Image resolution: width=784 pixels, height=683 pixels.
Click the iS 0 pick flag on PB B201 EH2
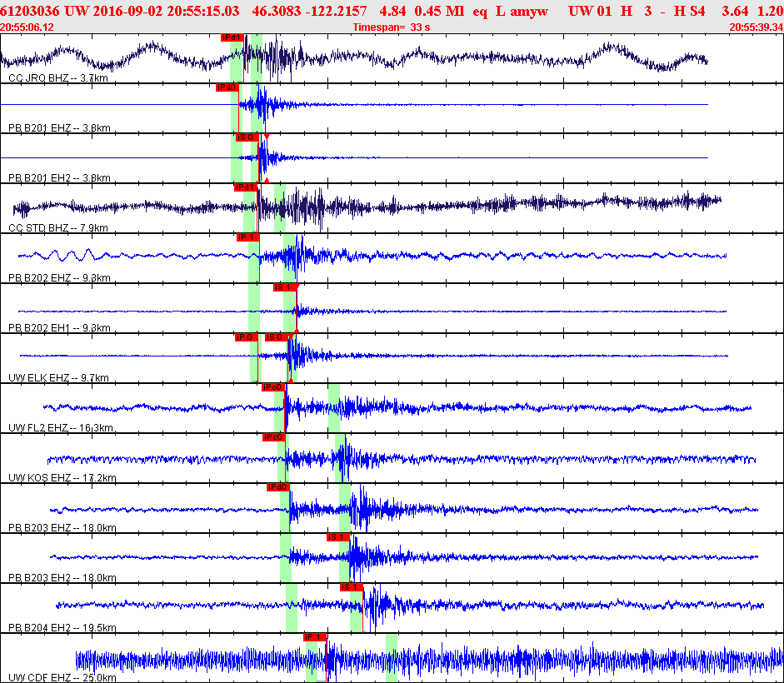point(247,137)
